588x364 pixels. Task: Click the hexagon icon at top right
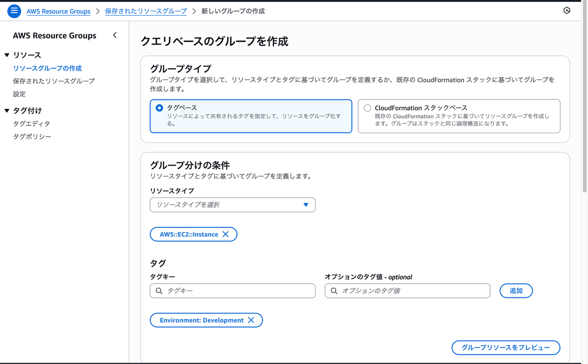tap(567, 10)
